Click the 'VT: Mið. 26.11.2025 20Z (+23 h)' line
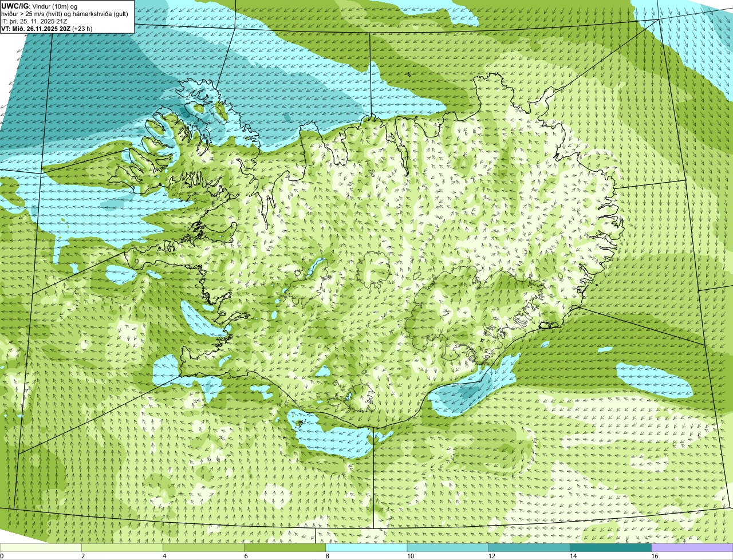The height and width of the screenshot is (560, 733). pos(47,28)
